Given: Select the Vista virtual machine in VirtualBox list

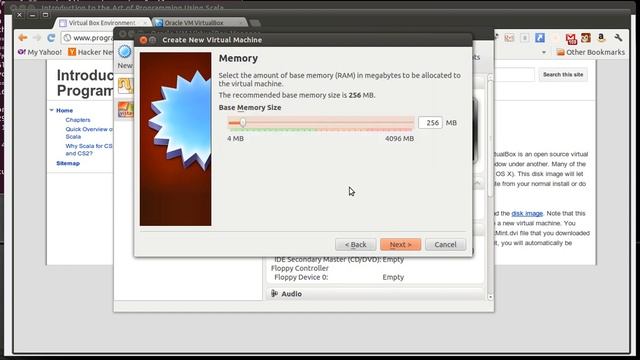Looking at the screenshot, I should [x=125, y=109].
